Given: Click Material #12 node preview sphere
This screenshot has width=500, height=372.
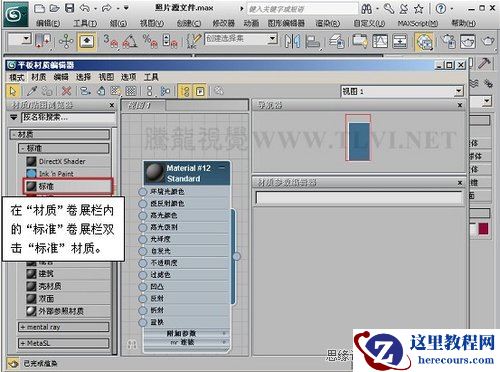Looking at the screenshot, I should [x=154, y=172].
